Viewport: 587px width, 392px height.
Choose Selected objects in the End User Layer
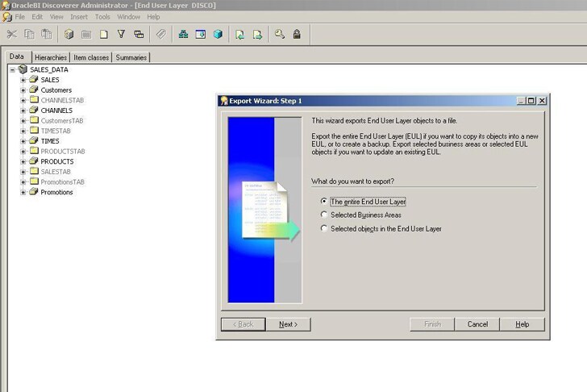click(x=324, y=228)
